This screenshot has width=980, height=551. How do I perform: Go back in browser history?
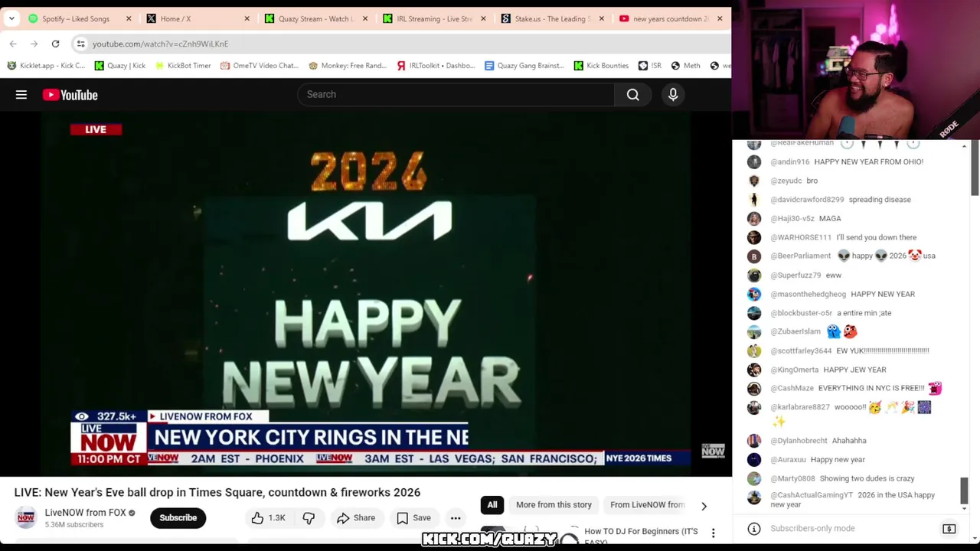13,44
